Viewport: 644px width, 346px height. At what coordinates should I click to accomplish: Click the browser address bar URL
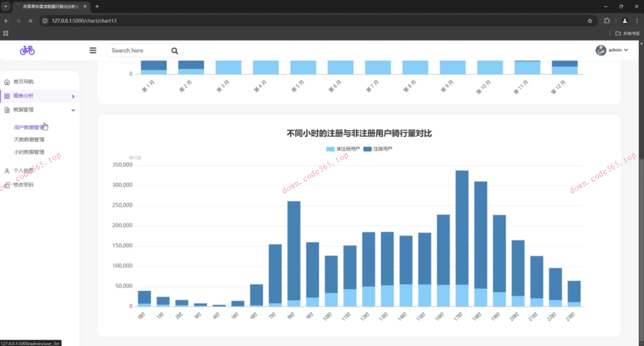tap(84, 21)
